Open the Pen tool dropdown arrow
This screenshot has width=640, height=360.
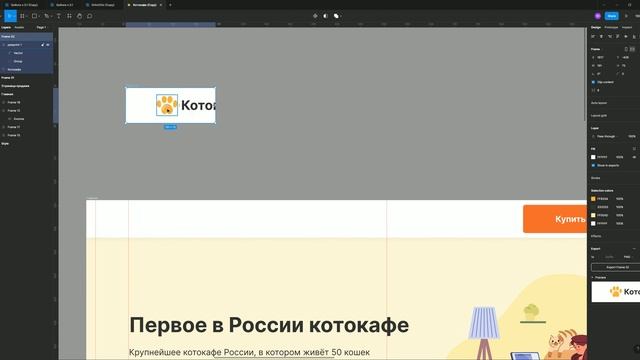[51, 16]
